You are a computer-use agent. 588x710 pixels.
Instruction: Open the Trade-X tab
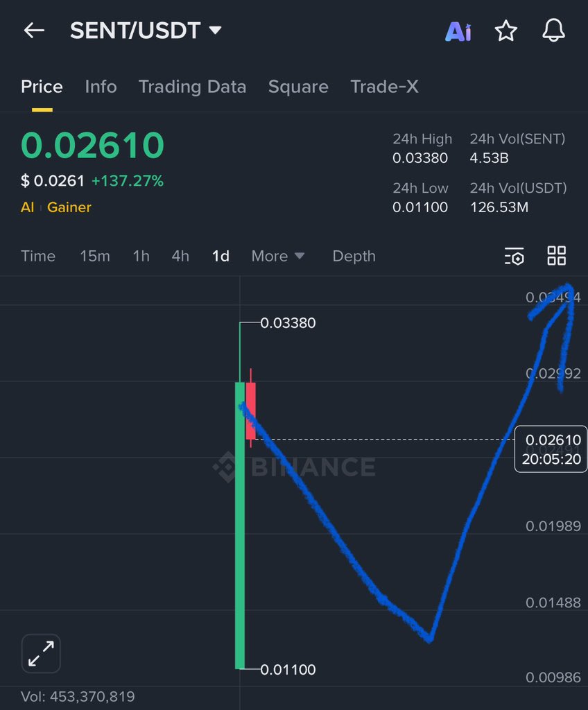pos(384,87)
